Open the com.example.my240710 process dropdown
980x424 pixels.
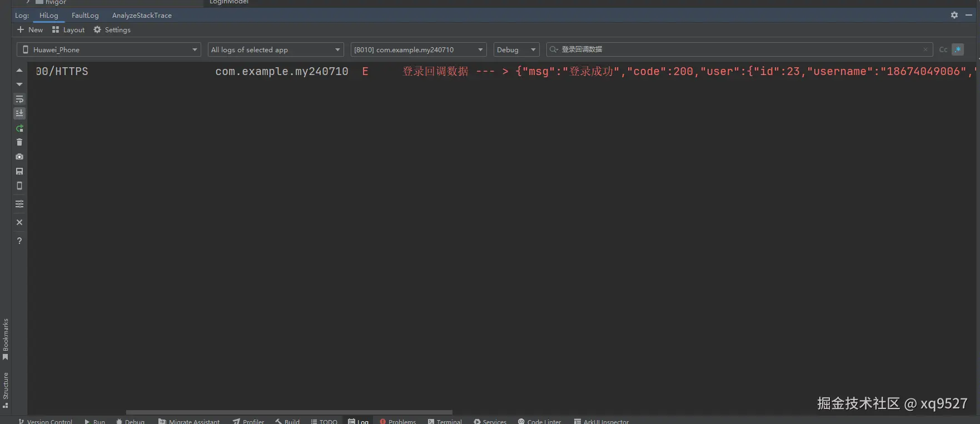point(419,49)
